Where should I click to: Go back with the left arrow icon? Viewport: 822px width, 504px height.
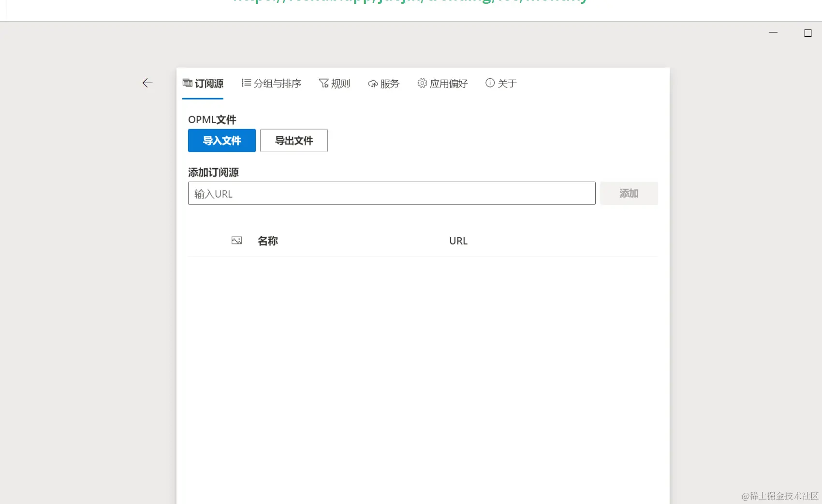coord(147,83)
